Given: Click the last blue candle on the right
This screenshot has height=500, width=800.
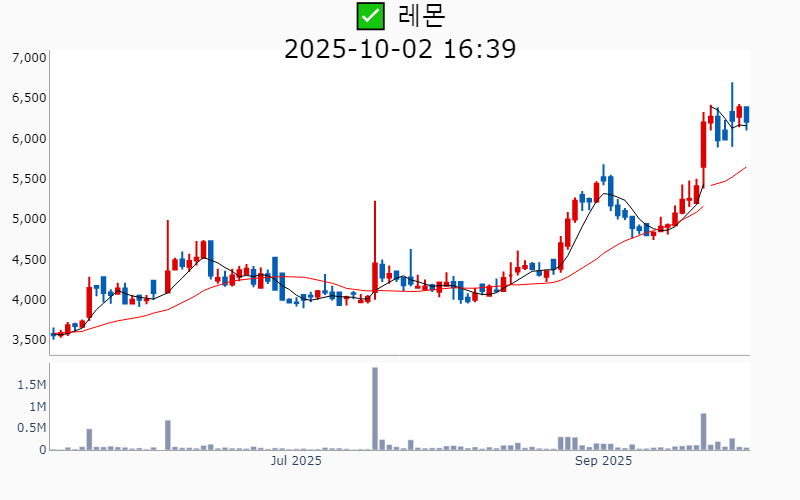Looking at the screenshot, I should click(746, 115).
